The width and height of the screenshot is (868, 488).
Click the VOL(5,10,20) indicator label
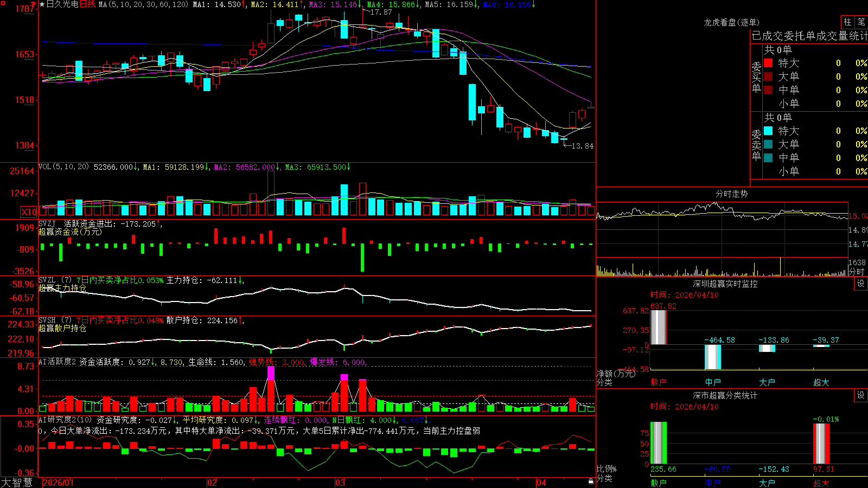(63, 167)
